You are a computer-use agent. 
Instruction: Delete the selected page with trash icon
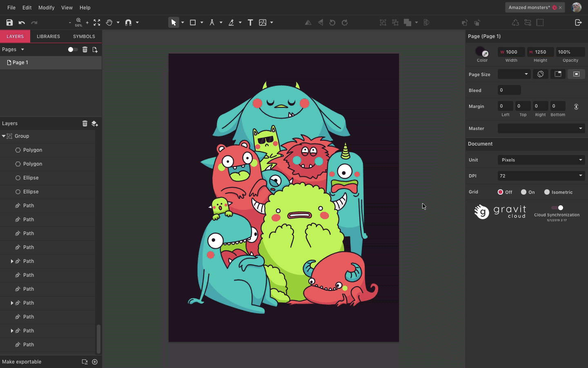(85, 49)
